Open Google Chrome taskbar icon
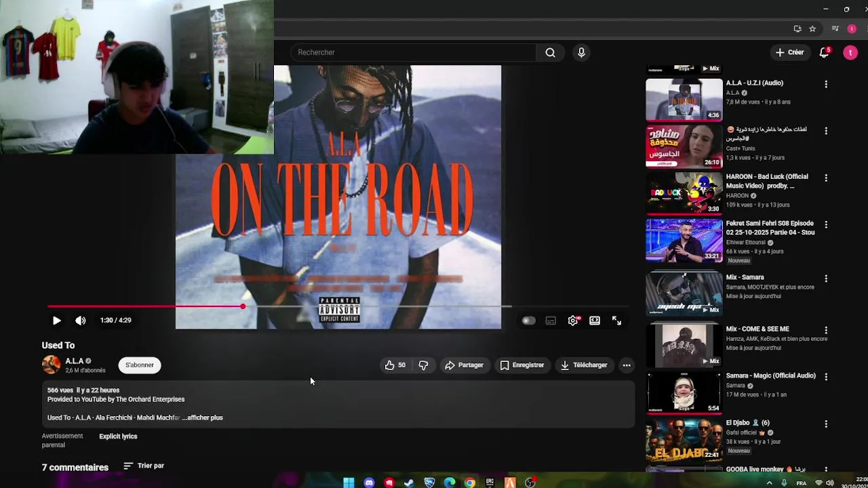This screenshot has height=488, width=868. (x=469, y=483)
